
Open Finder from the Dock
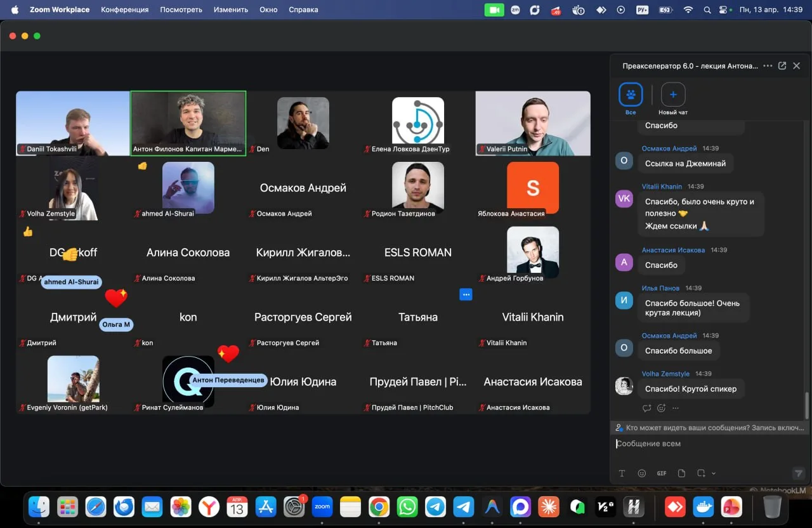coord(39,506)
